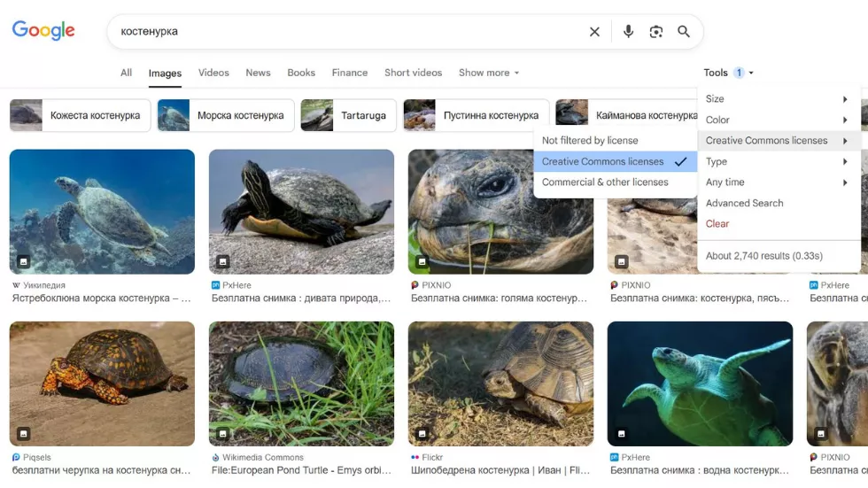Expand the Show more dropdown
Image resolution: width=868 pixels, height=488 pixels.
pyautogui.click(x=489, y=73)
